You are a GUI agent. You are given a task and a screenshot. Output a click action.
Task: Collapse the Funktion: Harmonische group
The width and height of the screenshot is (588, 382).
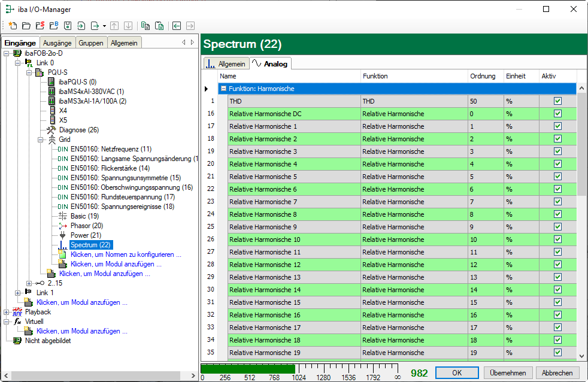223,89
